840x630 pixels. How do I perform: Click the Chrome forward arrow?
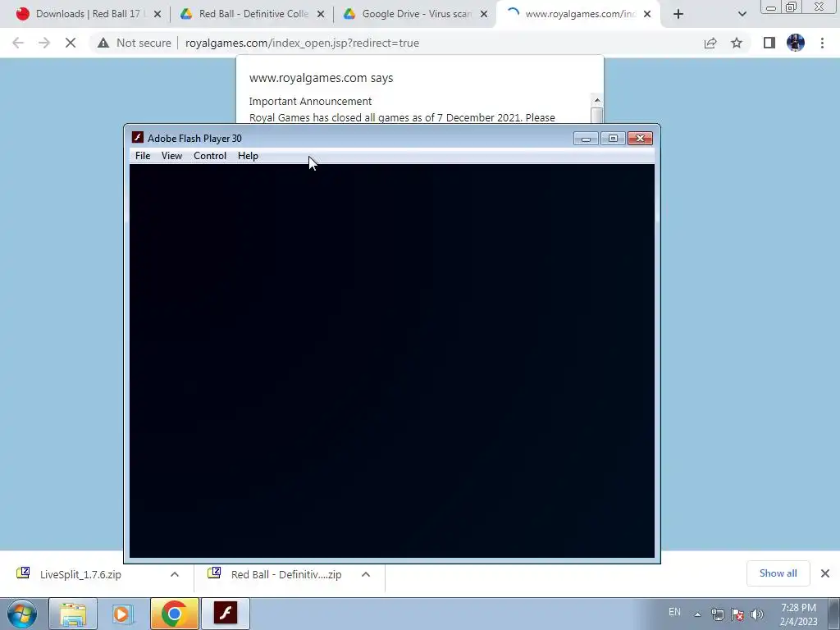click(44, 43)
